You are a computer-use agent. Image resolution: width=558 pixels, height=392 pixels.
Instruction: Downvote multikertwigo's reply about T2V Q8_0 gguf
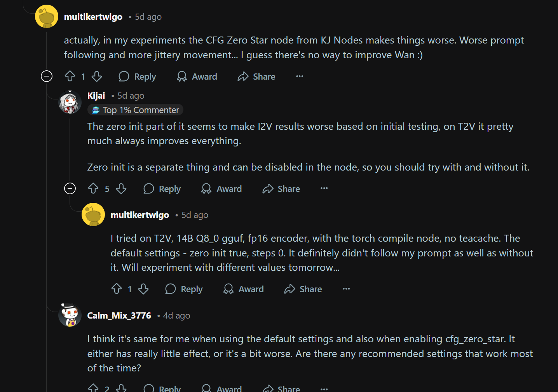point(143,289)
